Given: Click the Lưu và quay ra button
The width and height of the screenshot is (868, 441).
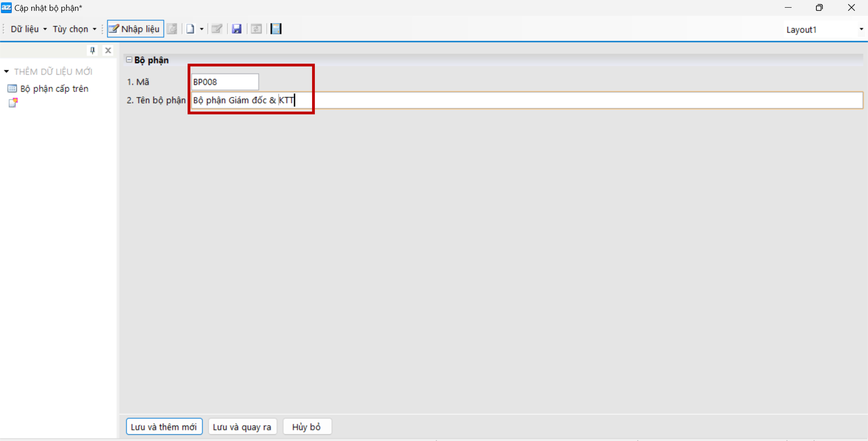Looking at the screenshot, I should point(242,427).
